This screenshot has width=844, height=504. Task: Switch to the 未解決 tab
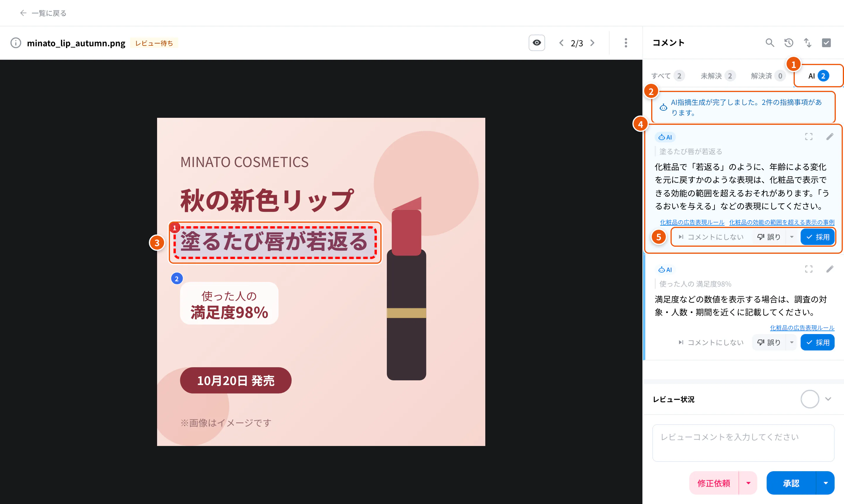click(x=718, y=76)
